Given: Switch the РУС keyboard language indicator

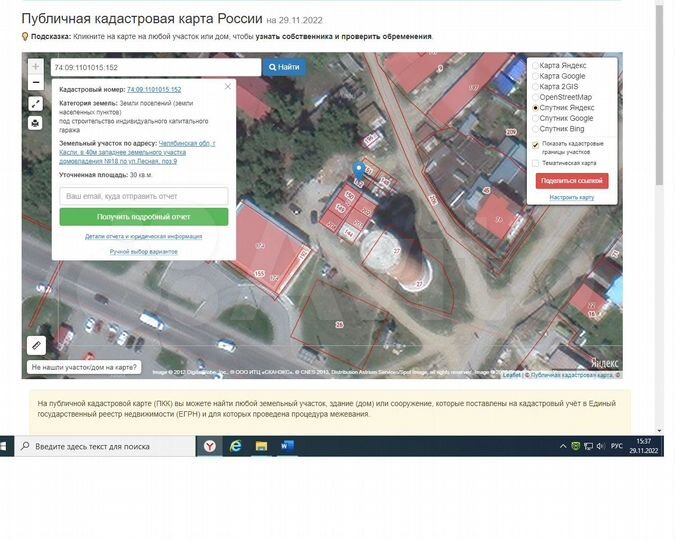Looking at the screenshot, I should pyautogui.click(x=616, y=446).
